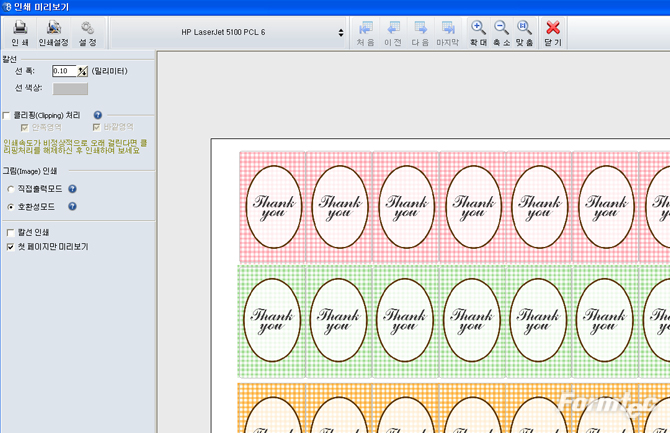Click the 인쇄 미리보기 title bar icon
This screenshot has width=670, height=433.
[6, 7]
